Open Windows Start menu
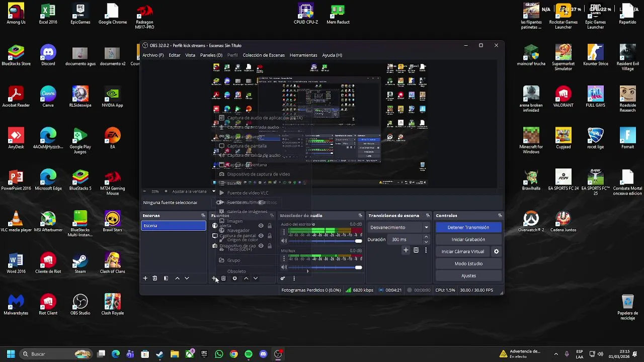Screen dimensions: 644x362 point(11,354)
